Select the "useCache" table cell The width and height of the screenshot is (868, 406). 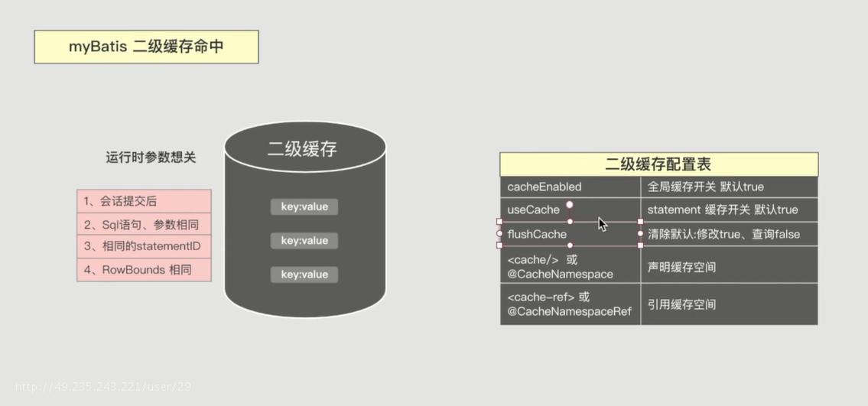[x=571, y=209]
